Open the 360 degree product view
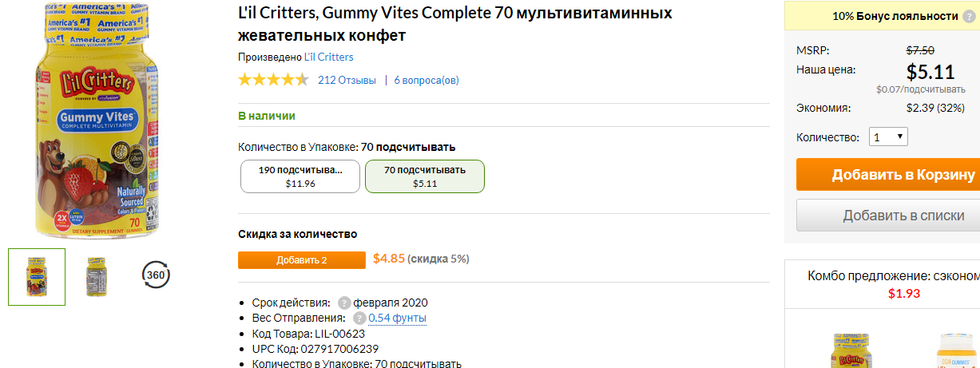 156,276
